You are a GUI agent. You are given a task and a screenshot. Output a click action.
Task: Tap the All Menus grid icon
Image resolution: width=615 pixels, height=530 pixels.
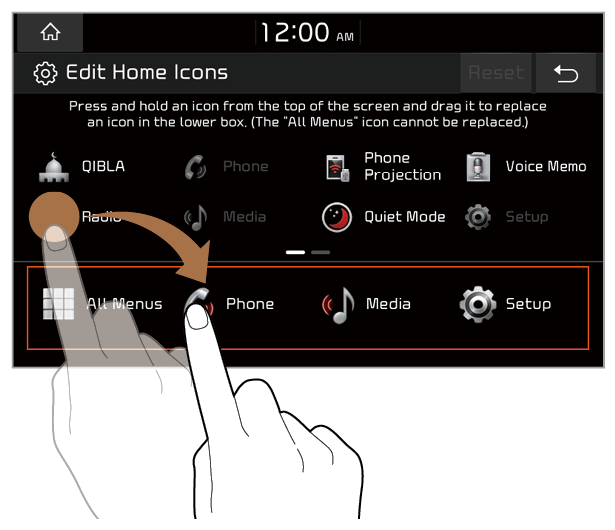point(58,304)
